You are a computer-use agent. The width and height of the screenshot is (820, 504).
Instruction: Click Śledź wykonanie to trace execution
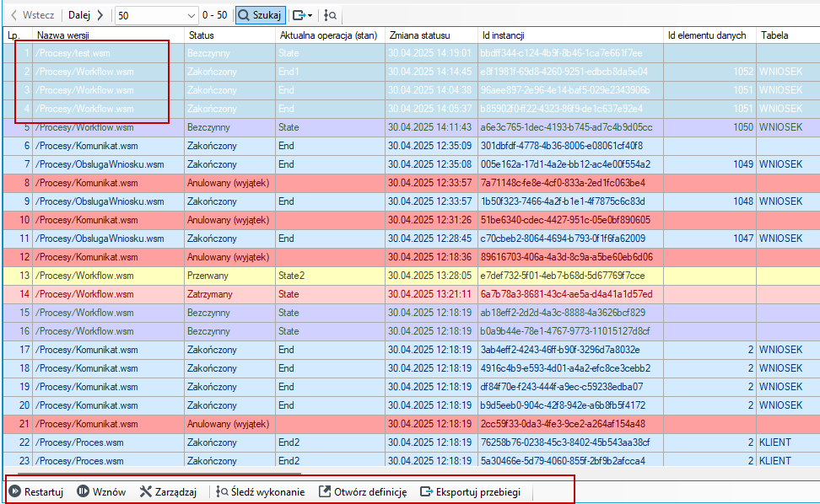261,492
